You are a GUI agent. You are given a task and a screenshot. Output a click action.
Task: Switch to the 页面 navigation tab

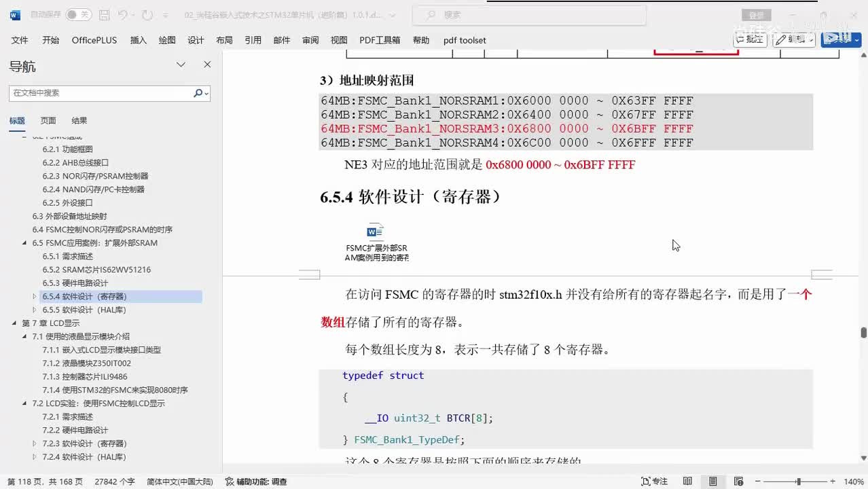click(48, 120)
